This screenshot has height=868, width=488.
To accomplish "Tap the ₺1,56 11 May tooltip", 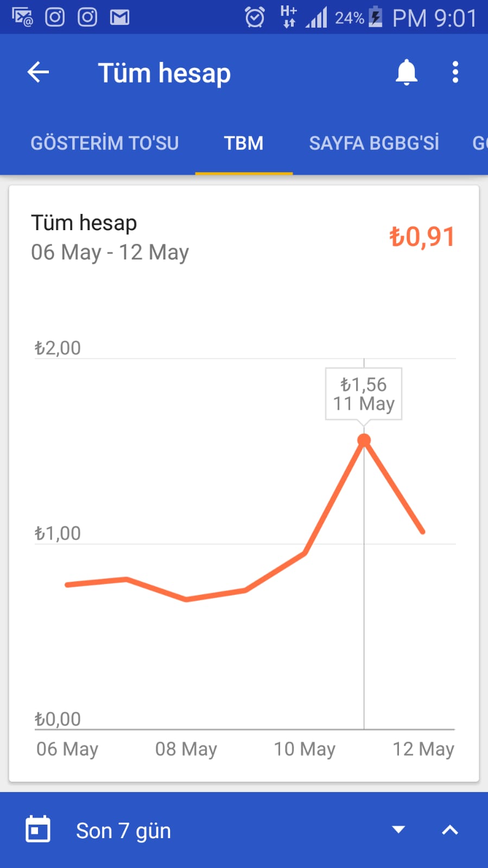I will click(x=364, y=394).
